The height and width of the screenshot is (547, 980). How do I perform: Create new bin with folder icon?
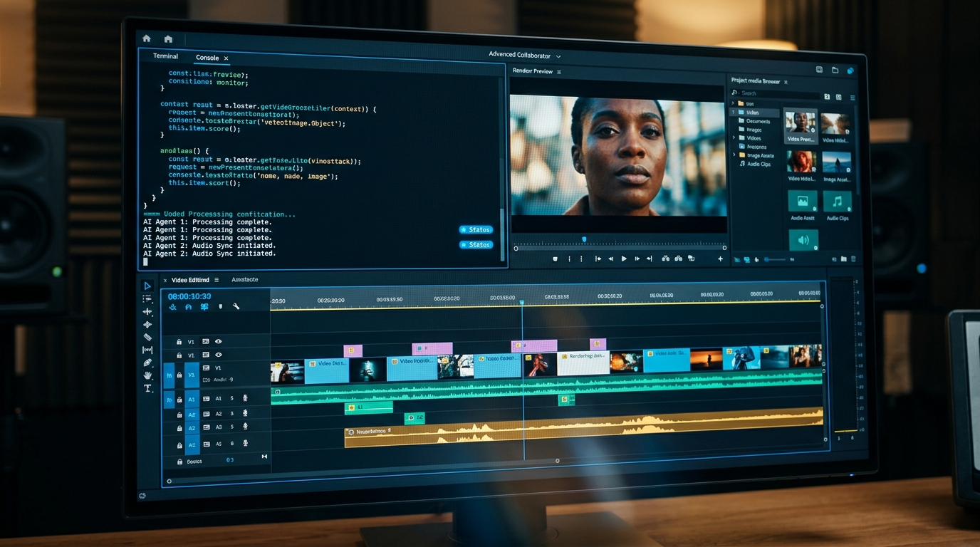[844, 259]
